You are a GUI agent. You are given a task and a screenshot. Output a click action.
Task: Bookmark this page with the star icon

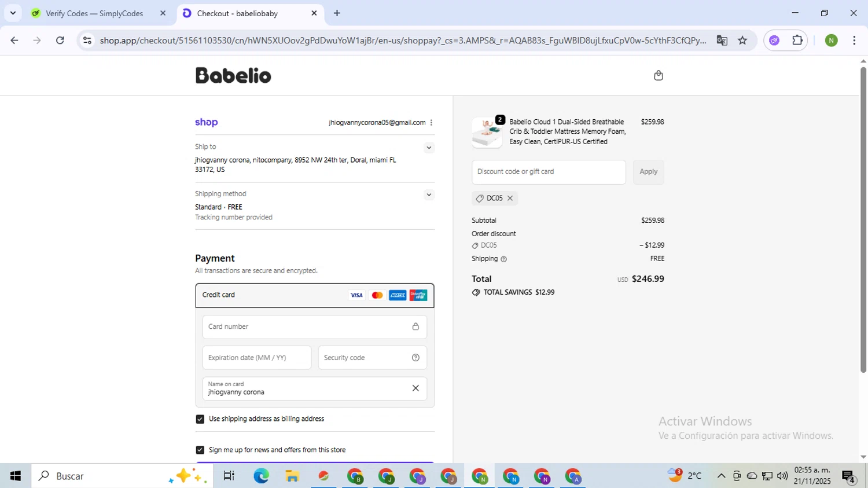(742, 41)
